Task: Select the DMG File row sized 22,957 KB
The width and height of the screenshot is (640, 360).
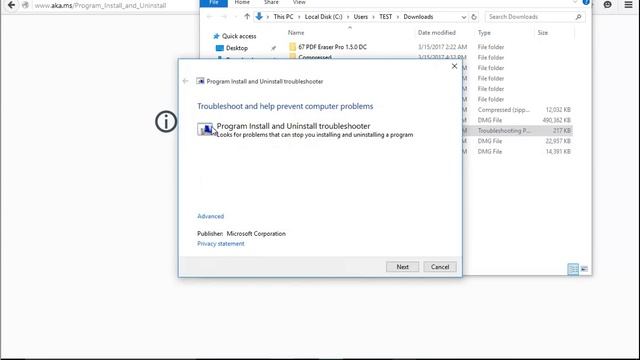Action: pyautogui.click(x=524, y=141)
